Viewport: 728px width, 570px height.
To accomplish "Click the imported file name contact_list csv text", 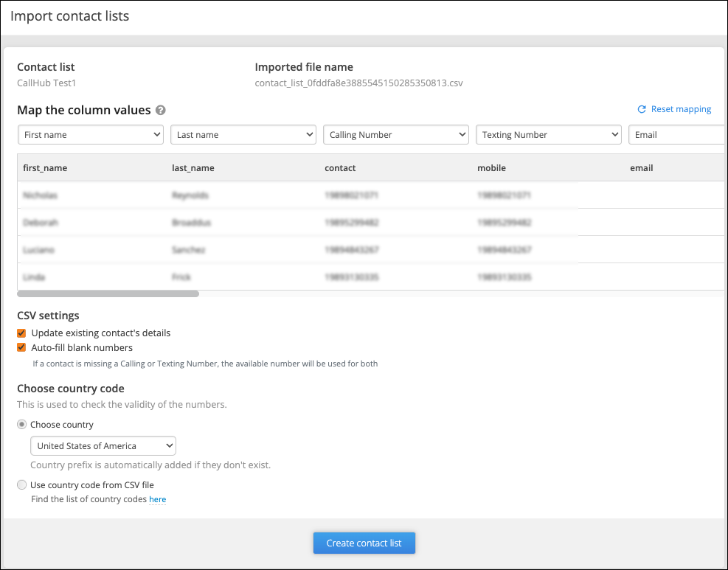I will pos(359,83).
